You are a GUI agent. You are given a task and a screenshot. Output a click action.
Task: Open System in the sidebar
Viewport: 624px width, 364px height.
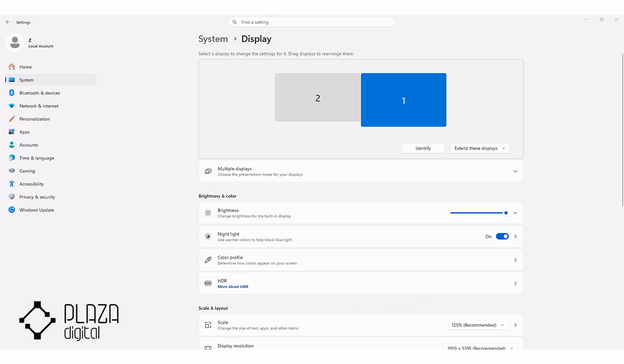click(51, 80)
